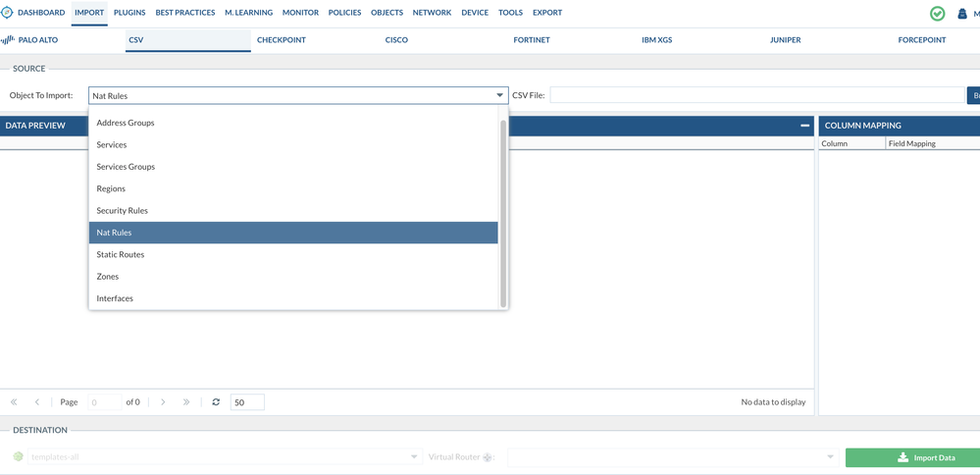Click the dropdown list scrollbar
This screenshot has width=980, height=475.
click(x=503, y=213)
